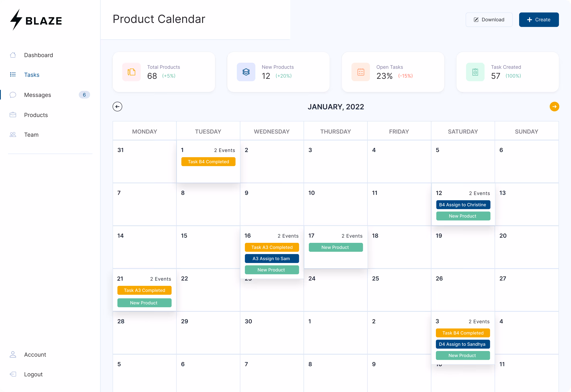Open Account settings via person icon
The width and height of the screenshot is (571, 392).
click(x=13, y=354)
